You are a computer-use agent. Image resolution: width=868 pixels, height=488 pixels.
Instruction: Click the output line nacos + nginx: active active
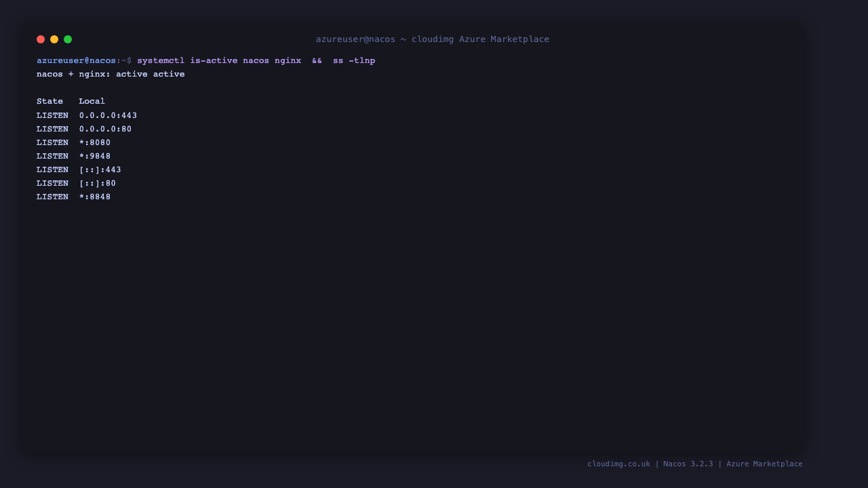111,75
